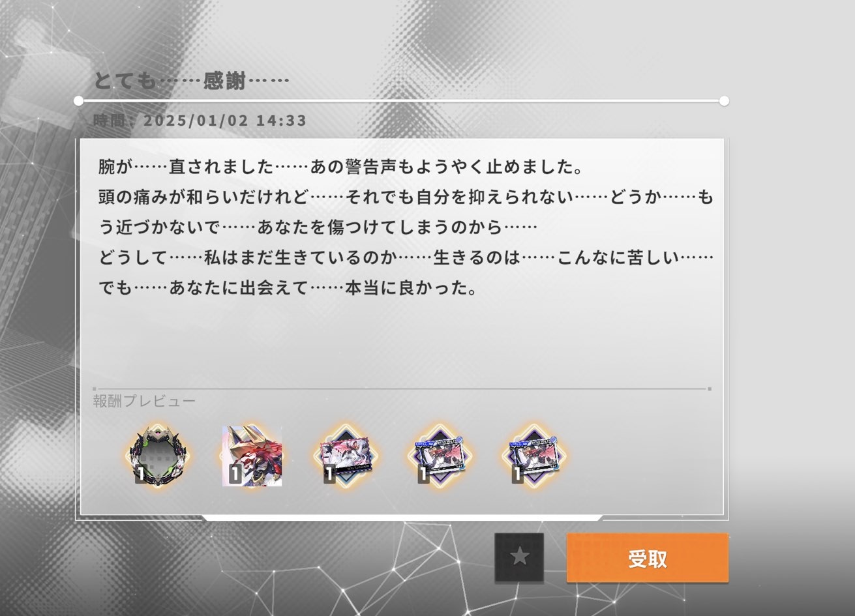Inspect the avatar frame ring reward
Screen dimensions: 855x616
pyautogui.click(x=157, y=456)
